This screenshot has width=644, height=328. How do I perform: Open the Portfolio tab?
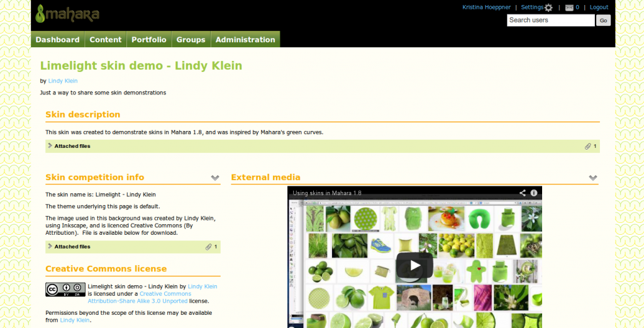149,40
